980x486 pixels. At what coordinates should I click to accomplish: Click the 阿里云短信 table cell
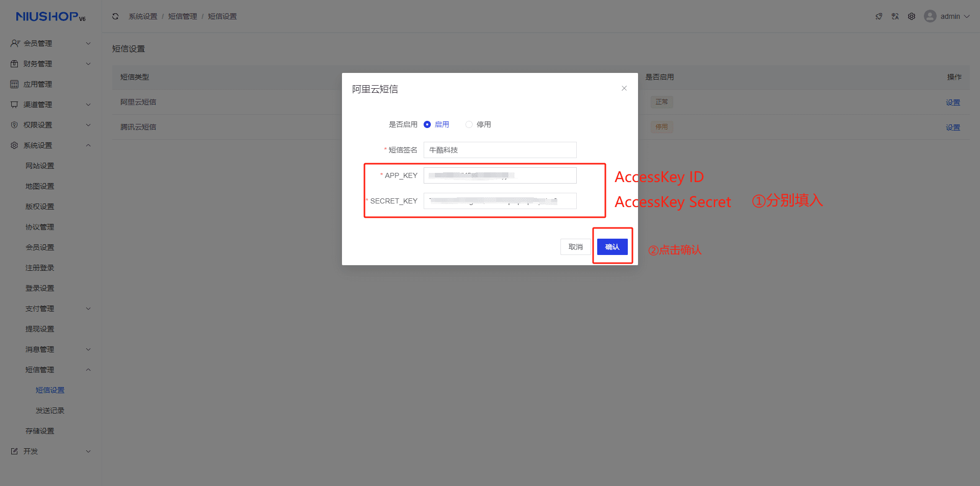tap(138, 102)
